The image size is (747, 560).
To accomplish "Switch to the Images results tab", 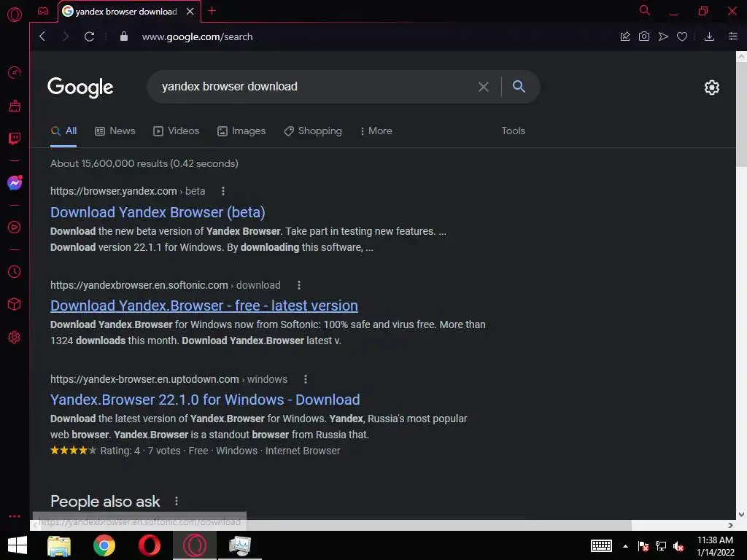I will [x=241, y=131].
